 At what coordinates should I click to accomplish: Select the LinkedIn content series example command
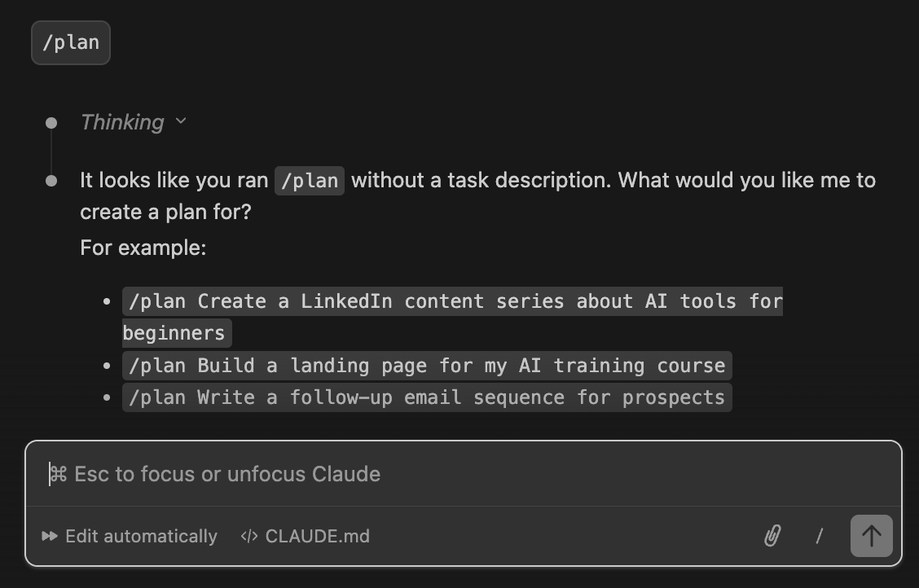point(452,301)
